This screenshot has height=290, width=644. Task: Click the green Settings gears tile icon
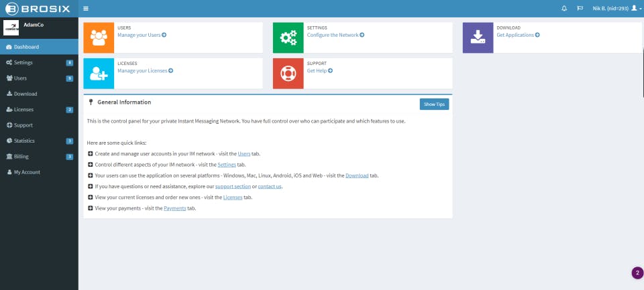pos(288,38)
